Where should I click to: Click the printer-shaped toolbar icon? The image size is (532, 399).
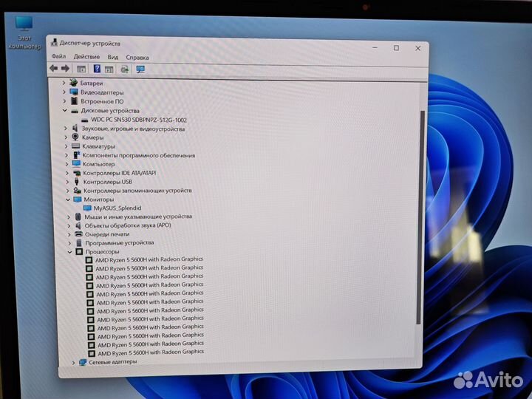[124, 69]
